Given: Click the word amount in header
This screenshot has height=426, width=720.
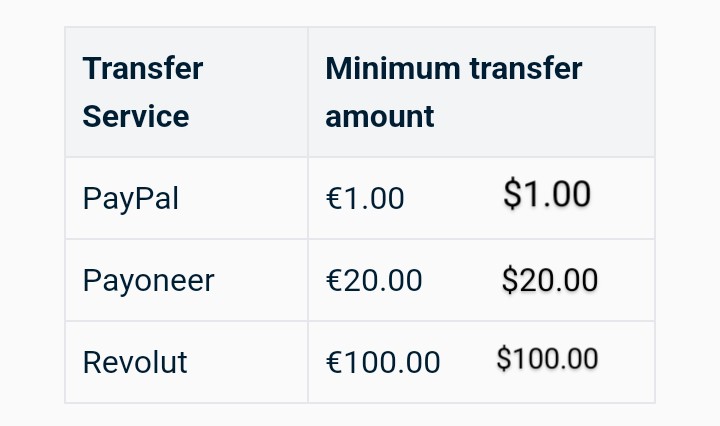Looking at the screenshot, I should click(380, 117).
